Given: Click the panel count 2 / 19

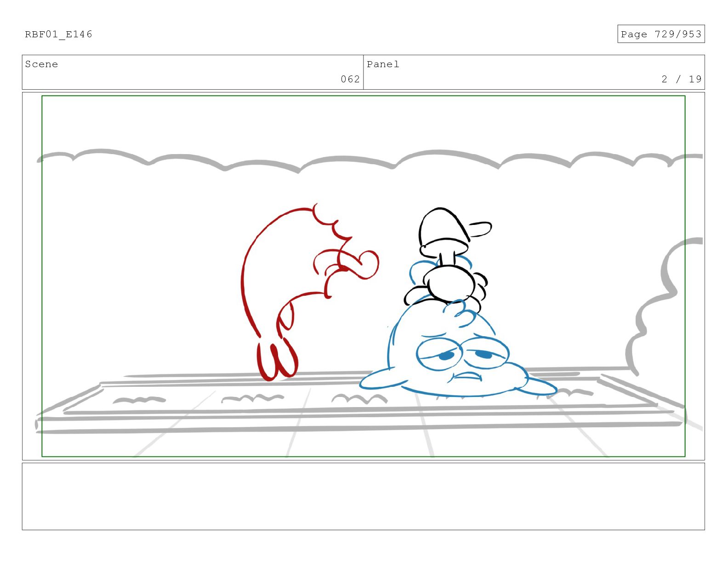Looking at the screenshot, I should pyautogui.click(x=682, y=79).
